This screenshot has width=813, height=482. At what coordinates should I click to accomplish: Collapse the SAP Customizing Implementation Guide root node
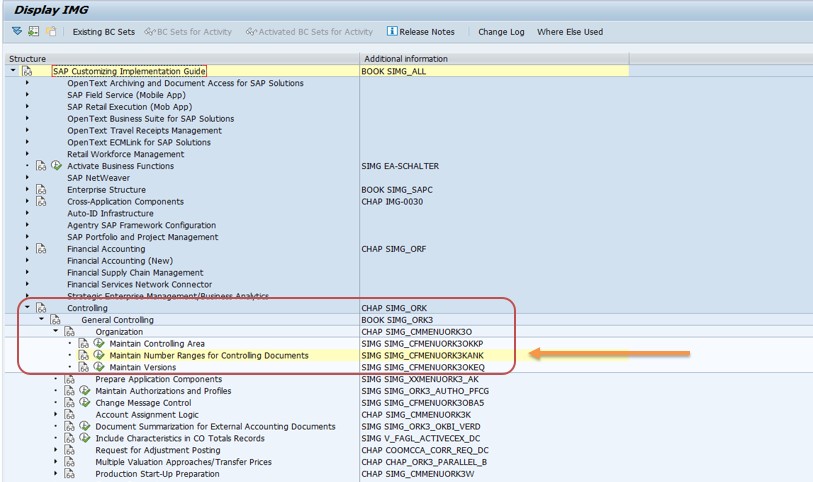click(x=13, y=70)
